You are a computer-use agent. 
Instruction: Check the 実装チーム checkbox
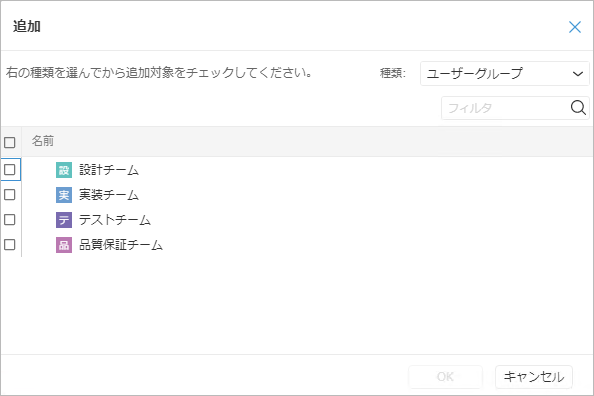click(10, 195)
